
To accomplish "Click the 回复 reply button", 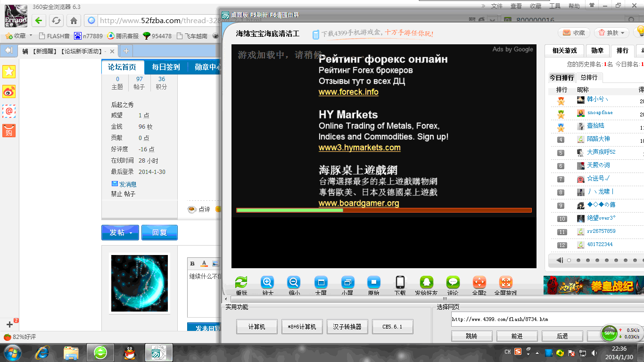I will (160, 232).
